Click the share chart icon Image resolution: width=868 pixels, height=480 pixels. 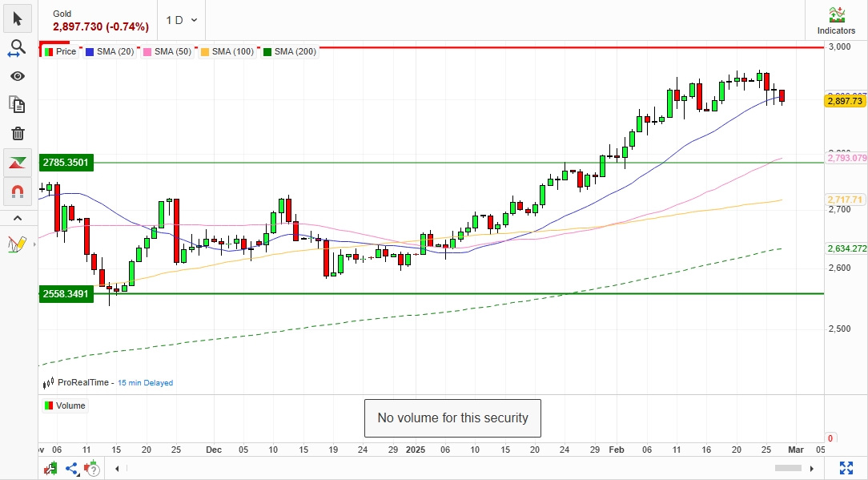tap(71, 469)
